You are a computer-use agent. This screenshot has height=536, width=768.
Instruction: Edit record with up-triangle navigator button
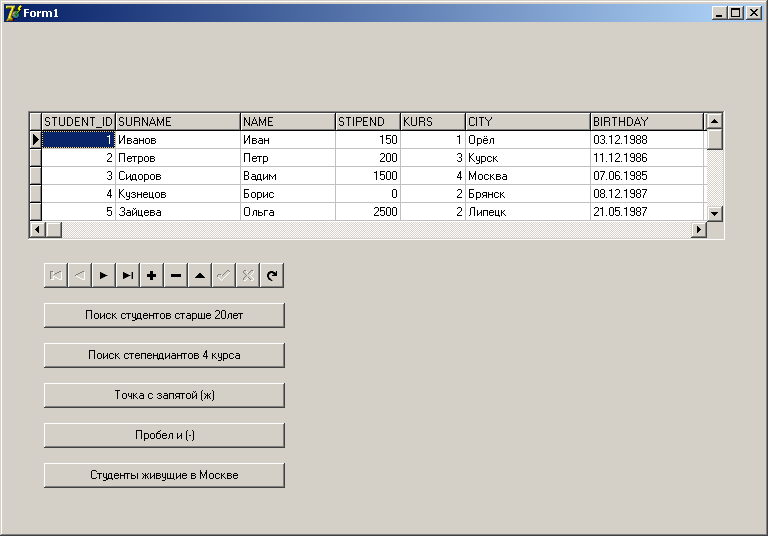pos(200,275)
